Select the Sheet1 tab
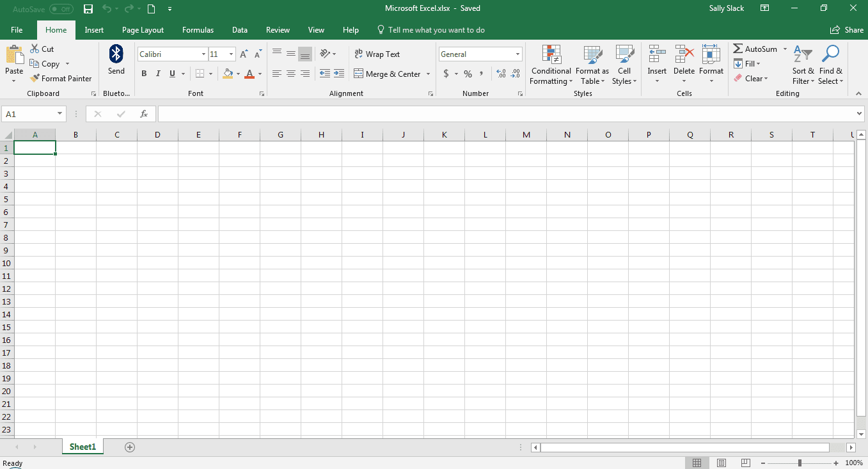Image resolution: width=868 pixels, height=469 pixels. [x=83, y=447]
